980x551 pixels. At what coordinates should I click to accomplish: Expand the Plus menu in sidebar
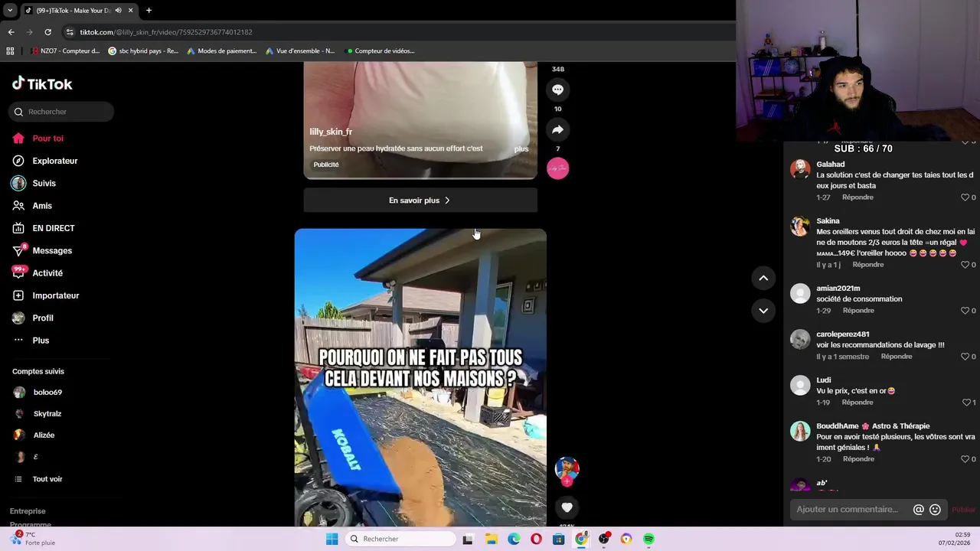coord(41,341)
